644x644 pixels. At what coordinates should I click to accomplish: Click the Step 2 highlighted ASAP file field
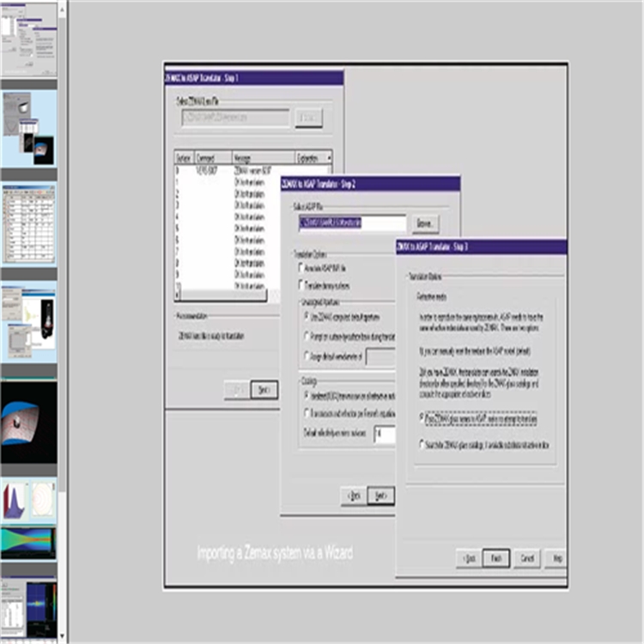point(352,223)
